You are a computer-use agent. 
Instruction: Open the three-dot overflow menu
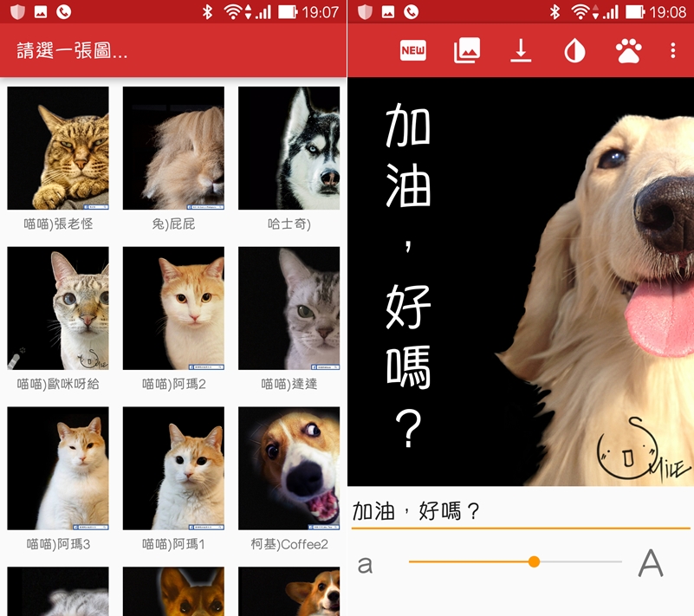[x=672, y=51]
